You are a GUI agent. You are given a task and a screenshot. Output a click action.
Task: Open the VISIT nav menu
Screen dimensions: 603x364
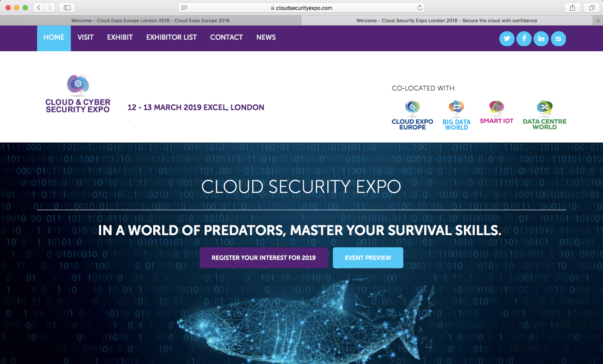click(86, 38)
